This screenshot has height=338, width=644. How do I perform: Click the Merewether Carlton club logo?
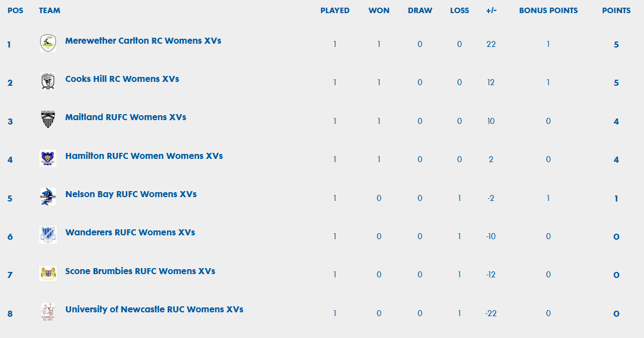coord(47,43)
